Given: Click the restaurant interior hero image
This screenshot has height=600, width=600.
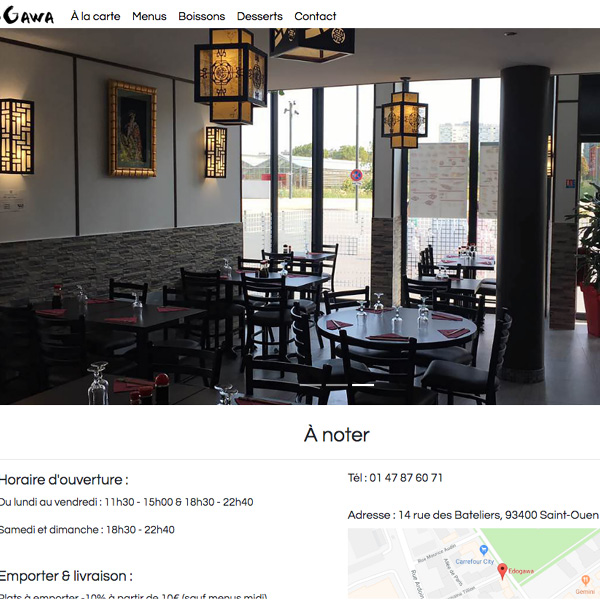Looking at the screenshot, I should [x=300, y=216].
